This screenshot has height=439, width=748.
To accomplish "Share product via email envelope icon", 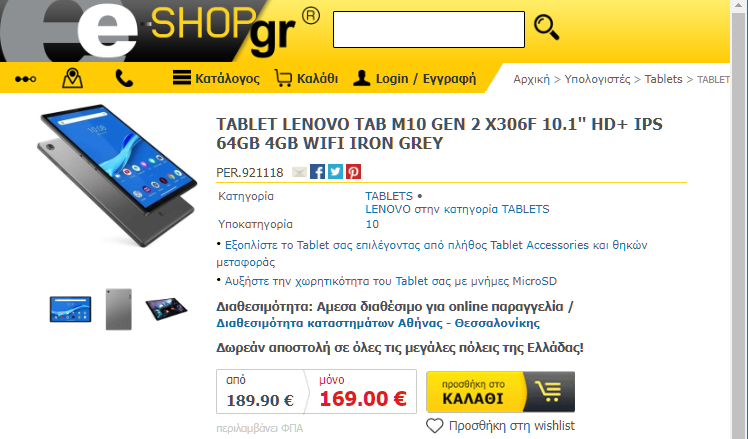I will click(x=299, y=172).
